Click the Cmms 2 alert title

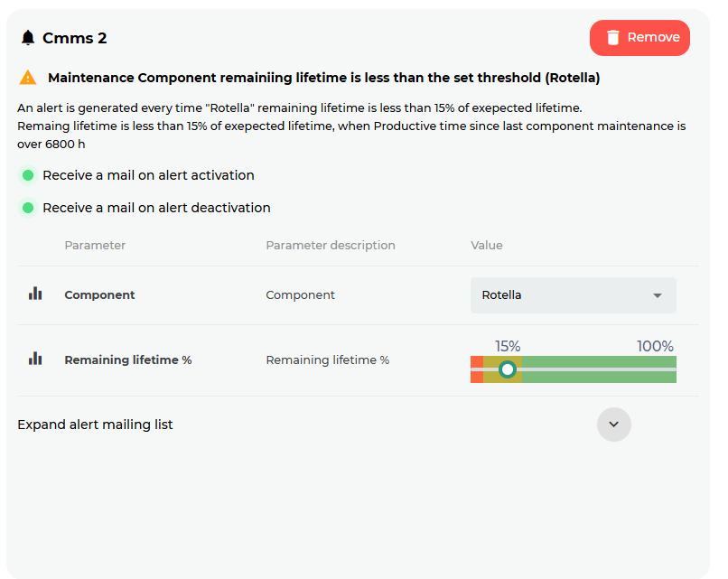75,38
